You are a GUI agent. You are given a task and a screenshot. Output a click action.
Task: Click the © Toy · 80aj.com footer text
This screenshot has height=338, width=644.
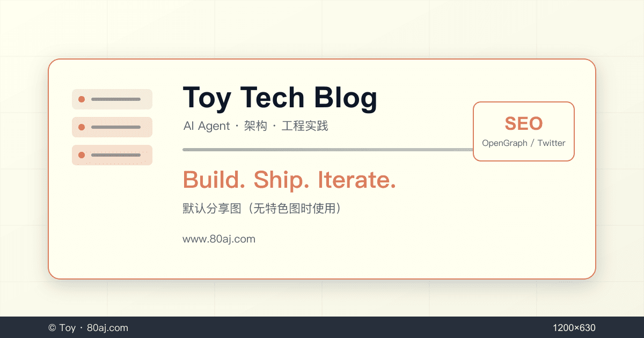tap(88, 328)
